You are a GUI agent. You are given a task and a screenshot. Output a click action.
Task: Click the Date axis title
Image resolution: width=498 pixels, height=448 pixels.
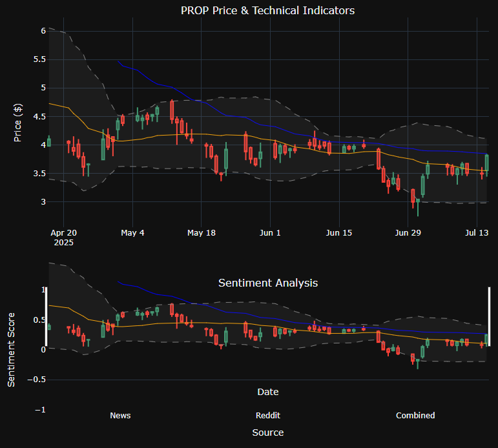(x=268, y=392)
